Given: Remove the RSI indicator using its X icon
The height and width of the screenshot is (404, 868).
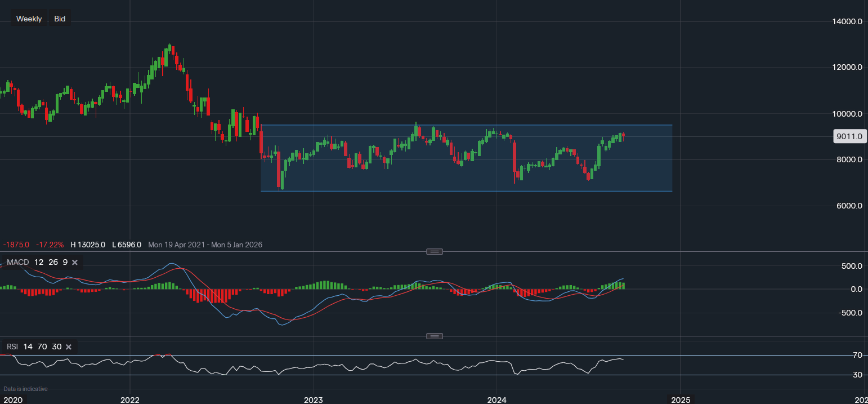Looking at the screenshot, I should (68, 347).
